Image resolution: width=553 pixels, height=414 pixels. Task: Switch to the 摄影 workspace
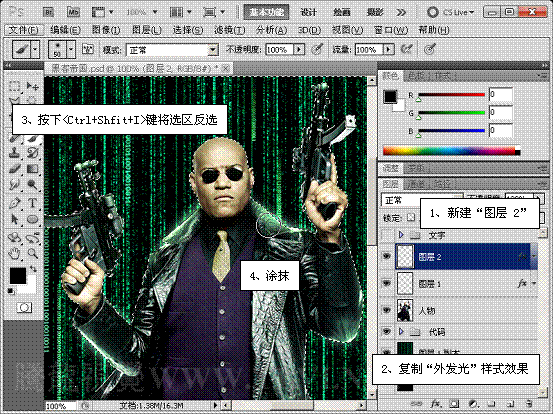coord(375,12)
